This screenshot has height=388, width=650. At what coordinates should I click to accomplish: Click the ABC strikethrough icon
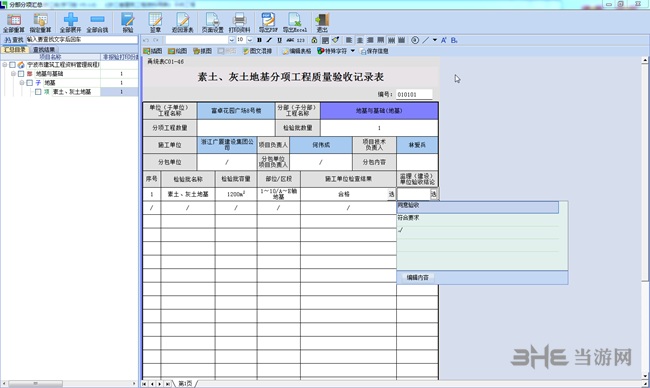point(290,40)
